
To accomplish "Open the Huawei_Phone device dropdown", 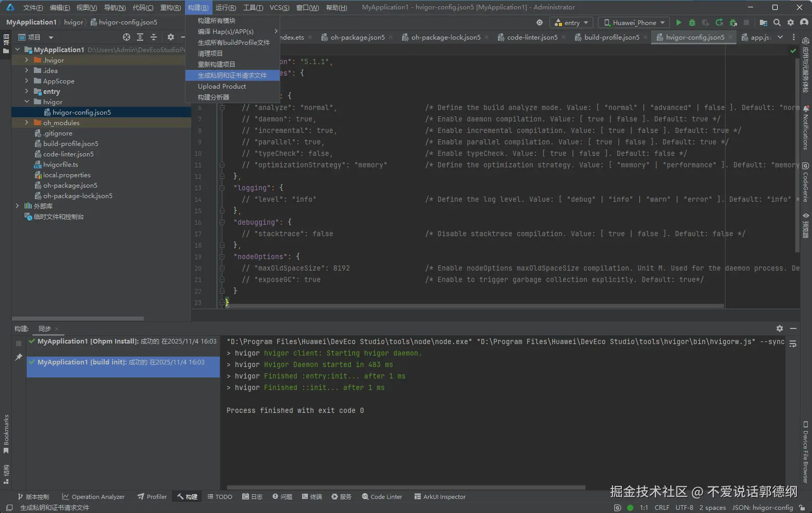I will 634,22.
